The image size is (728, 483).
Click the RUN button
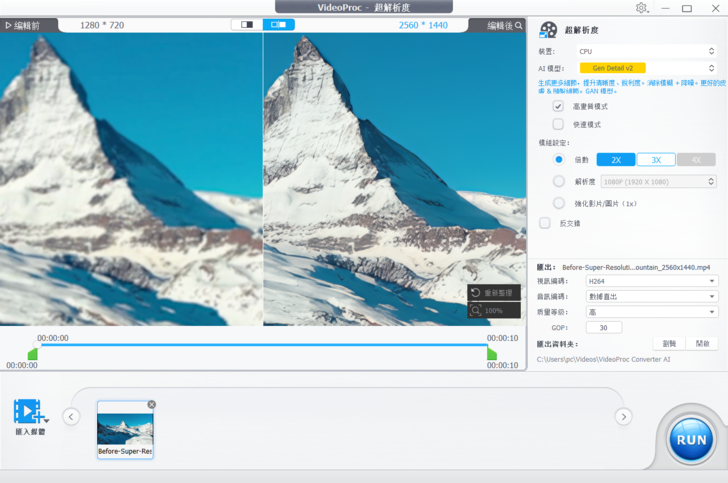[x=691, y=439]
